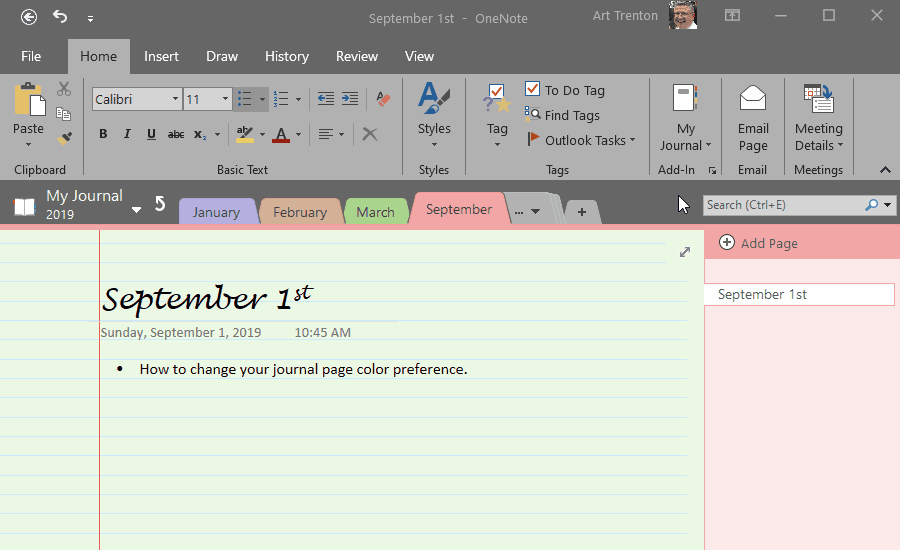Expand the My Journal notebook list
Viewport: 900px width, 550px height.
tap(136, 210)
